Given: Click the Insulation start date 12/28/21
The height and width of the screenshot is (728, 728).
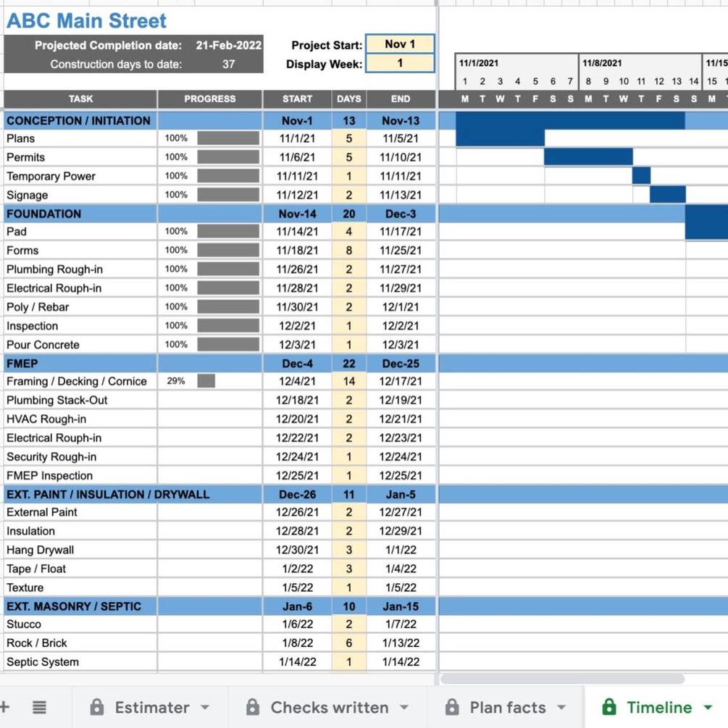Looking at the screenshot, I should [x=297, y=531].
